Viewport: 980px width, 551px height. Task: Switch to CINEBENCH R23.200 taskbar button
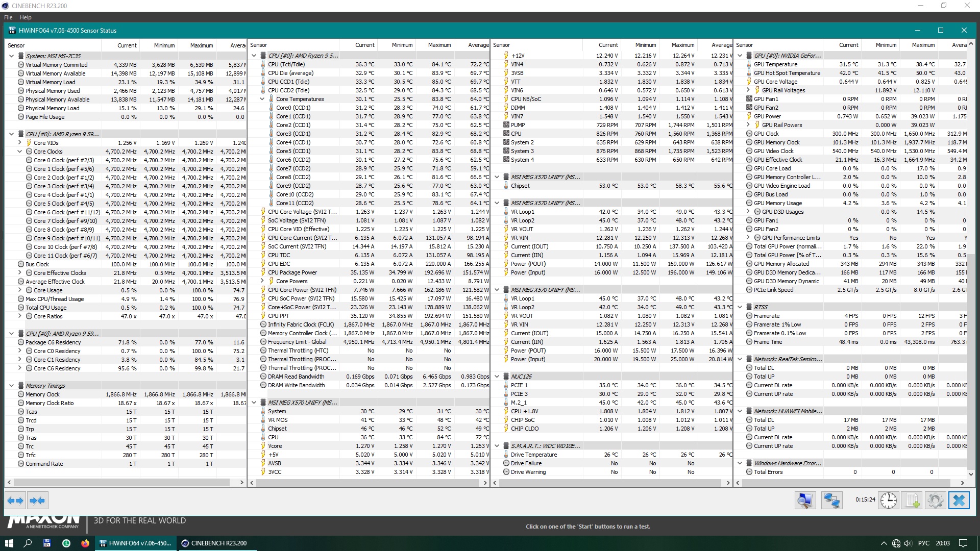pos(214,543)
